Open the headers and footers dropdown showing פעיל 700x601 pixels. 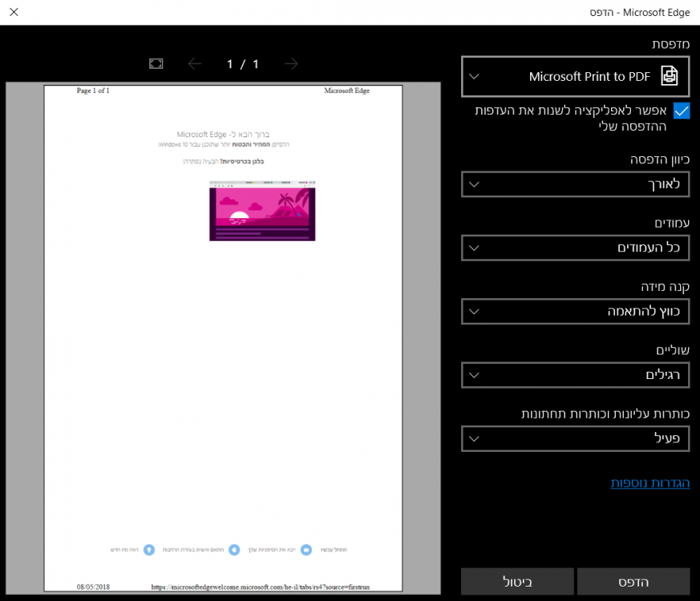tap(576, 438)
